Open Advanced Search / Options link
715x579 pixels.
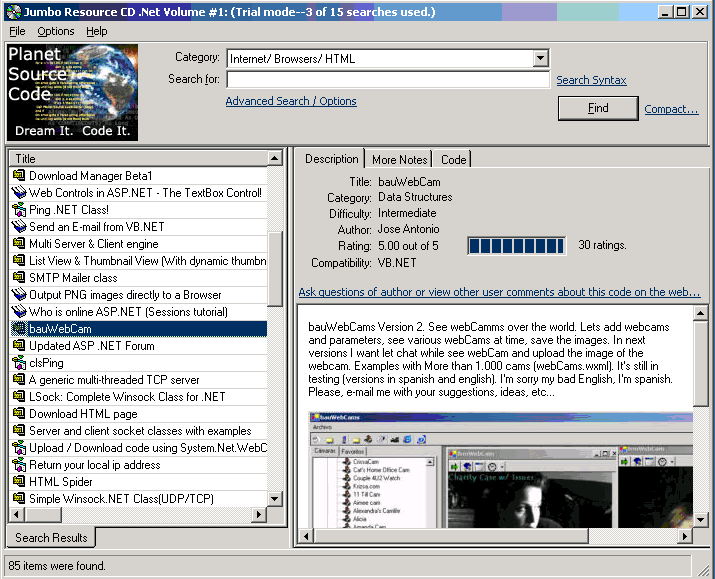(291, 101)
